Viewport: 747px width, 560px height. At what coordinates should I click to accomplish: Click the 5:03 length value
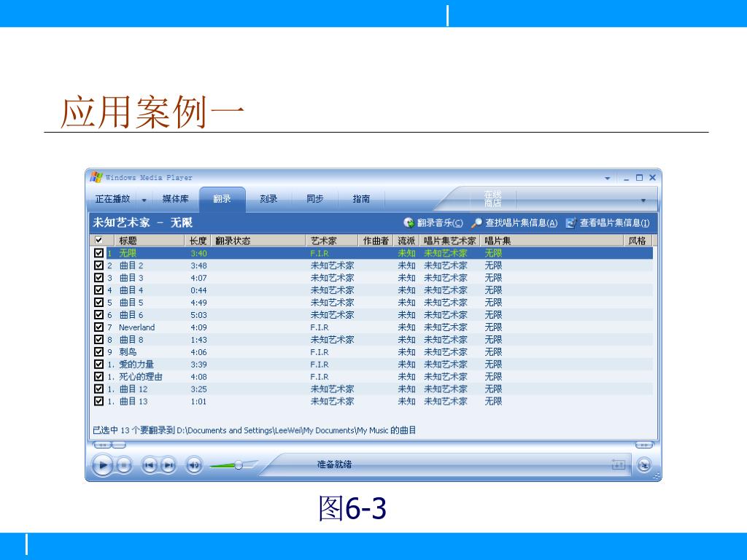click(x=198, y=315)
